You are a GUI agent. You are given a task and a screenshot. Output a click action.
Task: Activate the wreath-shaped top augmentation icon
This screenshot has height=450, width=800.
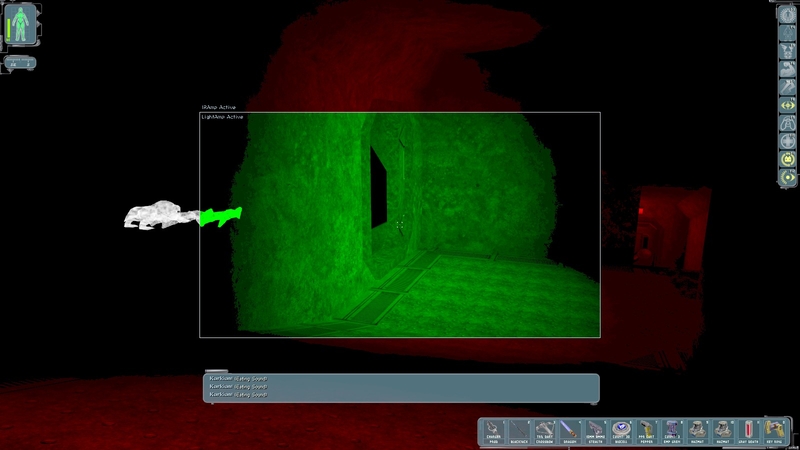click(x=787, y=14)
